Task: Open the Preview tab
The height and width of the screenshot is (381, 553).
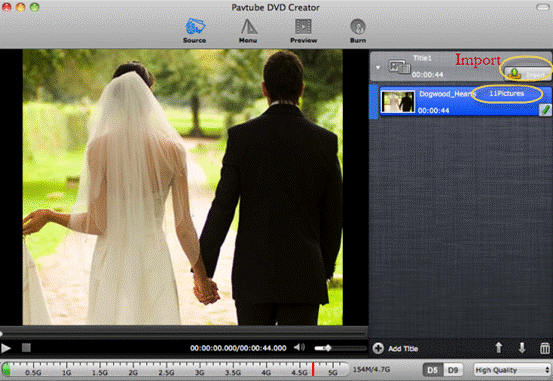Action: click(x=303, y=31)
